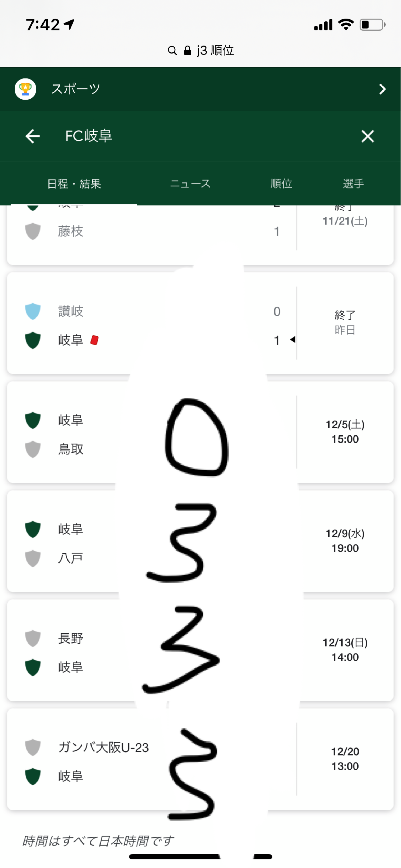Tap the search magnifier icon
Screen dimensions: 401x868
[x=172, y=51]
